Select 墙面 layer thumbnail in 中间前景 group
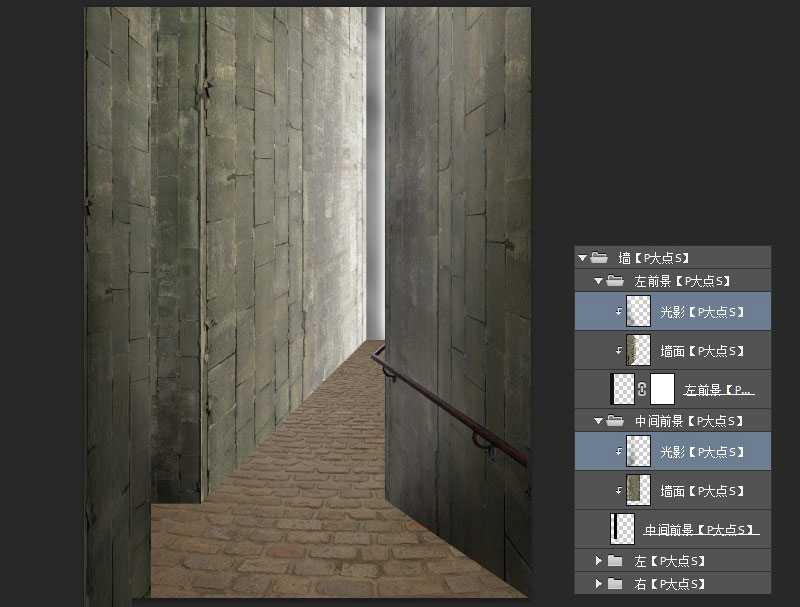The height and width of the screenshot is (607, 800). (x=638, y=490)
